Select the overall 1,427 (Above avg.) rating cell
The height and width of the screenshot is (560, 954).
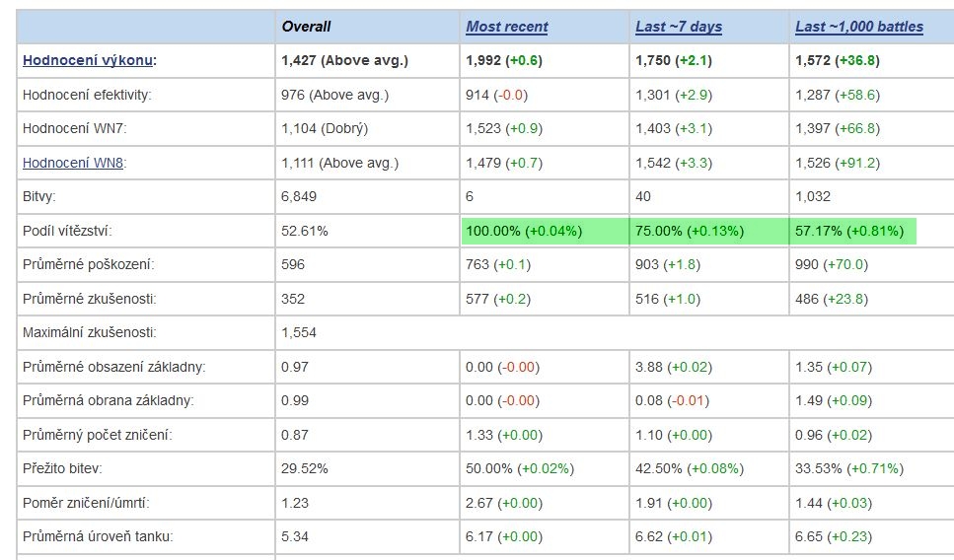tap(344, 60)
